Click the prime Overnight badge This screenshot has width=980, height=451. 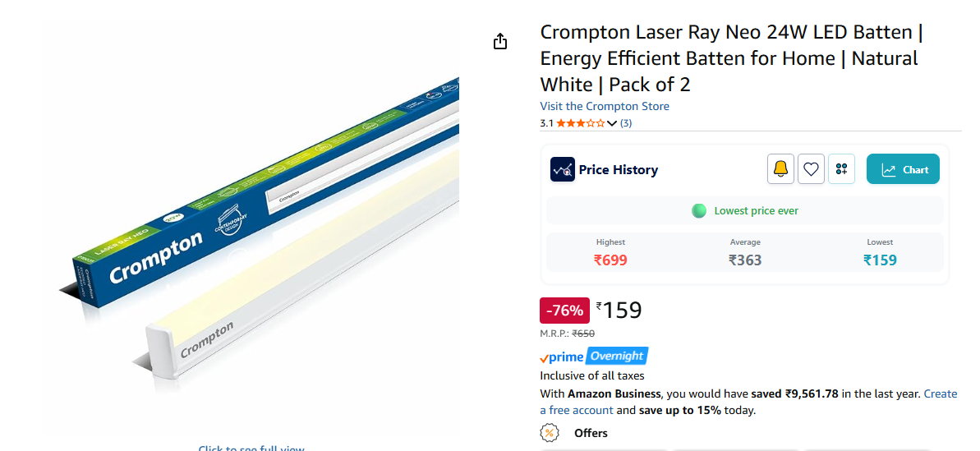coord(593,357)
